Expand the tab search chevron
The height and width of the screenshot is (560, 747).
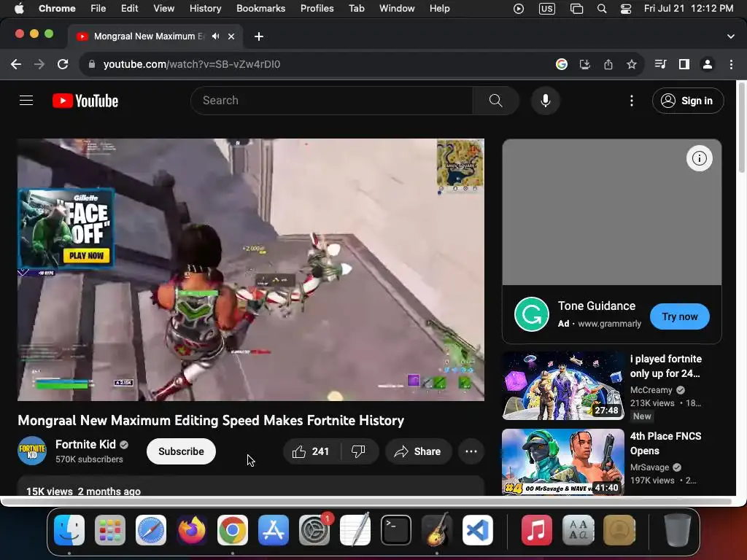(731, 36)
